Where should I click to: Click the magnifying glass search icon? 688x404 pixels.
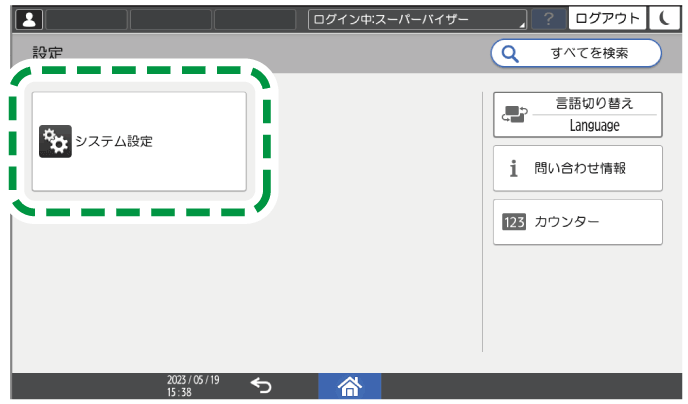click(x=510, y=54)
